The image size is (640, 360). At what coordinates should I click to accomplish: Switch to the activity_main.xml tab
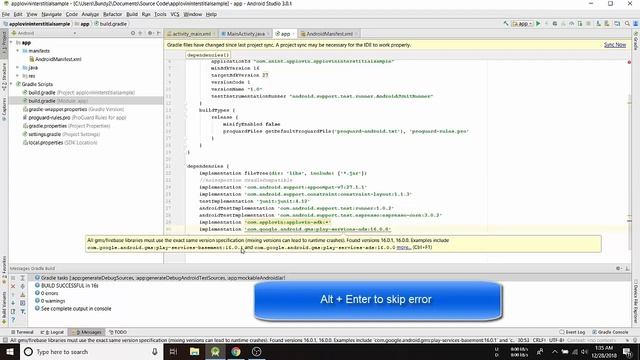(191, 33)
